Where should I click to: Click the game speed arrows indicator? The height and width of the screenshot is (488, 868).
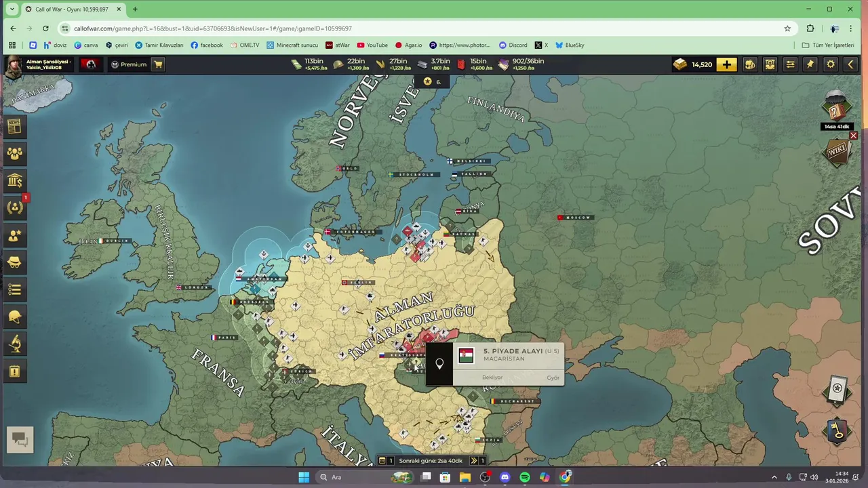point(477,461)
